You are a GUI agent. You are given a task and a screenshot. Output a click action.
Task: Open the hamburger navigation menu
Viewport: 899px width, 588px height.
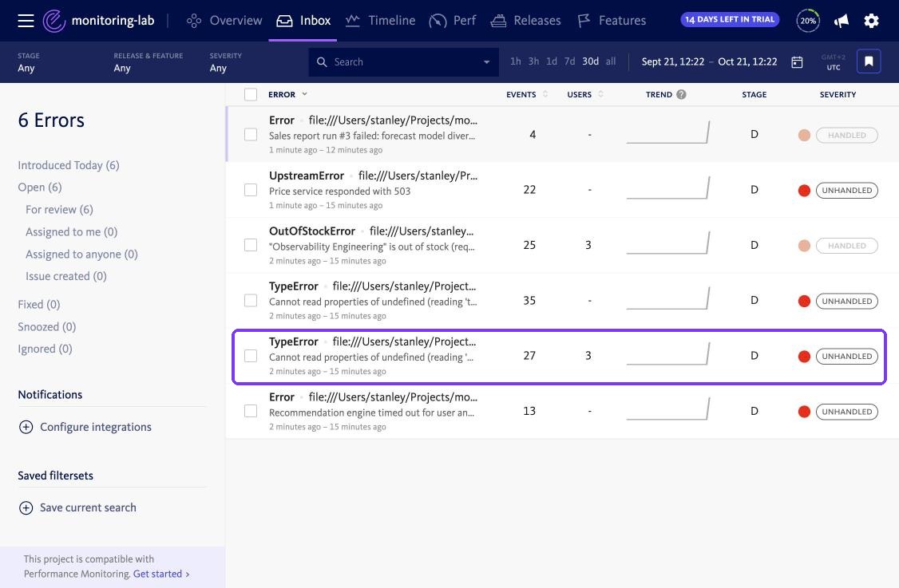(x=26, y=21)
